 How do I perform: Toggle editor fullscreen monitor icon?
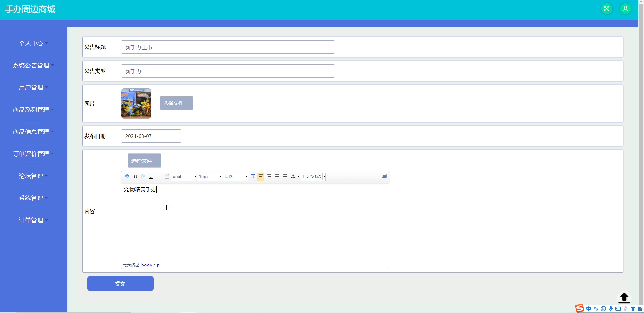click(x=384, y=176)
